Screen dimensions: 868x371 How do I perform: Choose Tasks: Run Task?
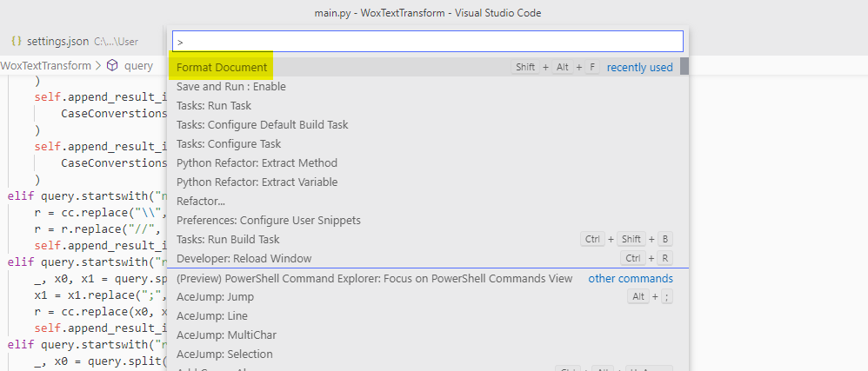pos(213,105)
